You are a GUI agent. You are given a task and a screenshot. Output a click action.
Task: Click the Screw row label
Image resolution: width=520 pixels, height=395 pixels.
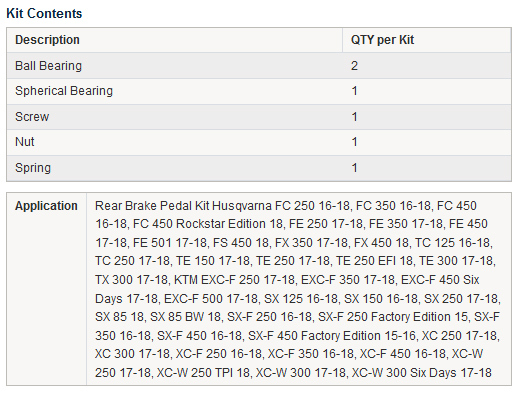tap(32, 117)
